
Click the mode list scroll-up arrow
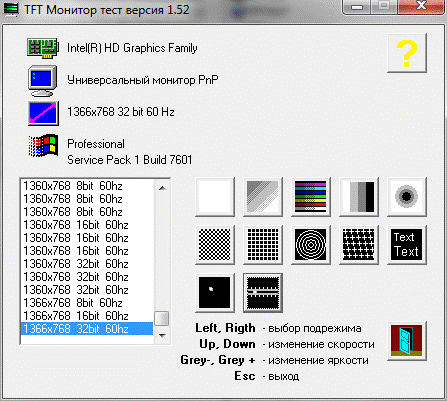click(162, 188)
